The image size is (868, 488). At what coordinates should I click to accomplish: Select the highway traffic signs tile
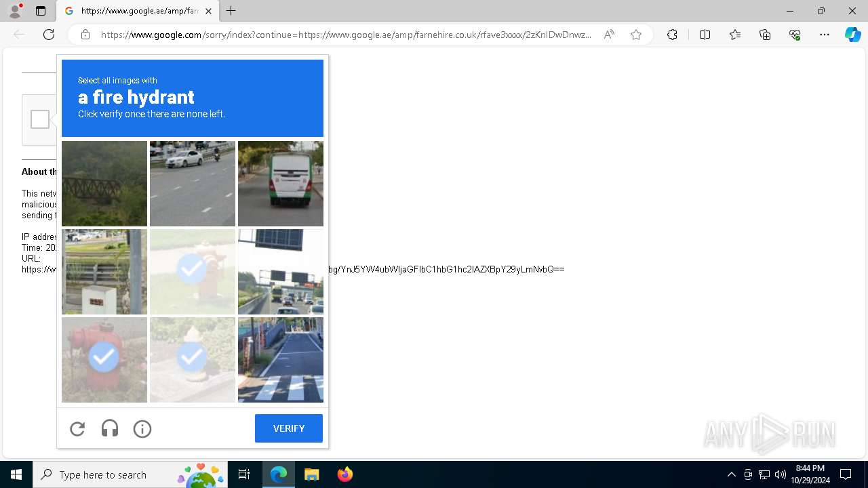pos(281,272)
